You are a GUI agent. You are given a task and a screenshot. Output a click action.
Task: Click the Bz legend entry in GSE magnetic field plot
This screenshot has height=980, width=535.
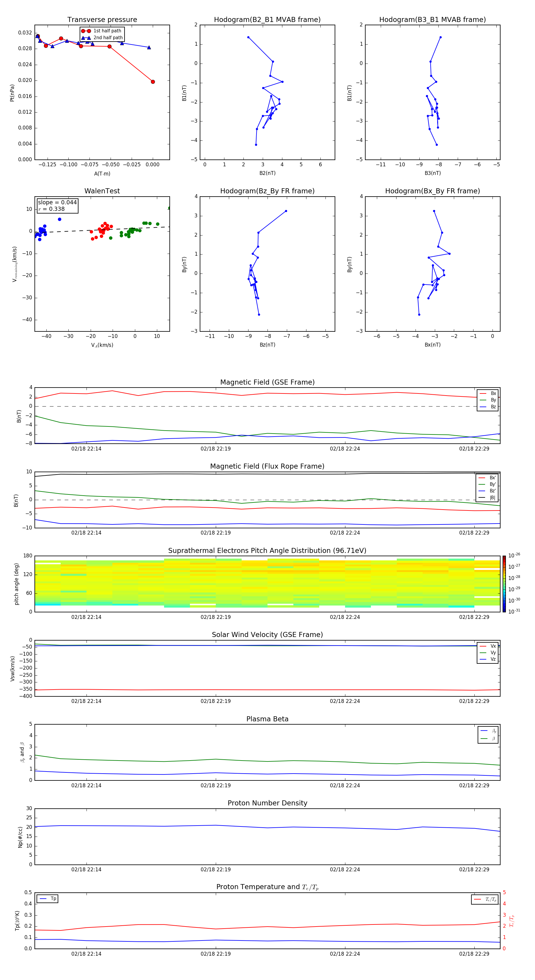click(x=488, y=407)
